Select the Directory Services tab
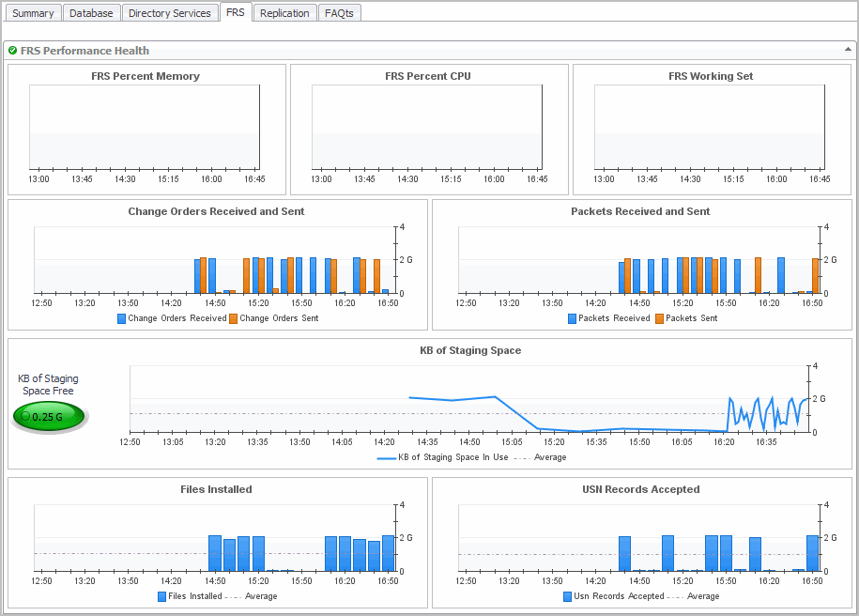The height and width of the screenshot is (616, 859). coord(169,13)
